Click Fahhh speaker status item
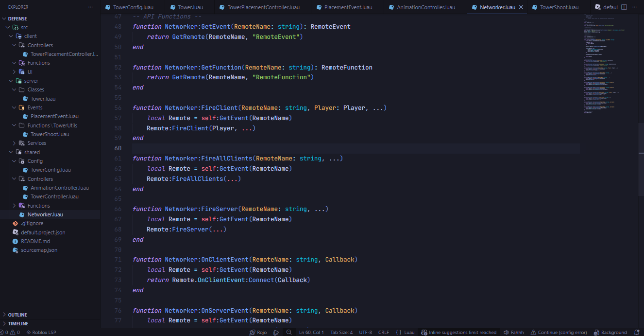The image size is (644, 336). click(513, 332)
